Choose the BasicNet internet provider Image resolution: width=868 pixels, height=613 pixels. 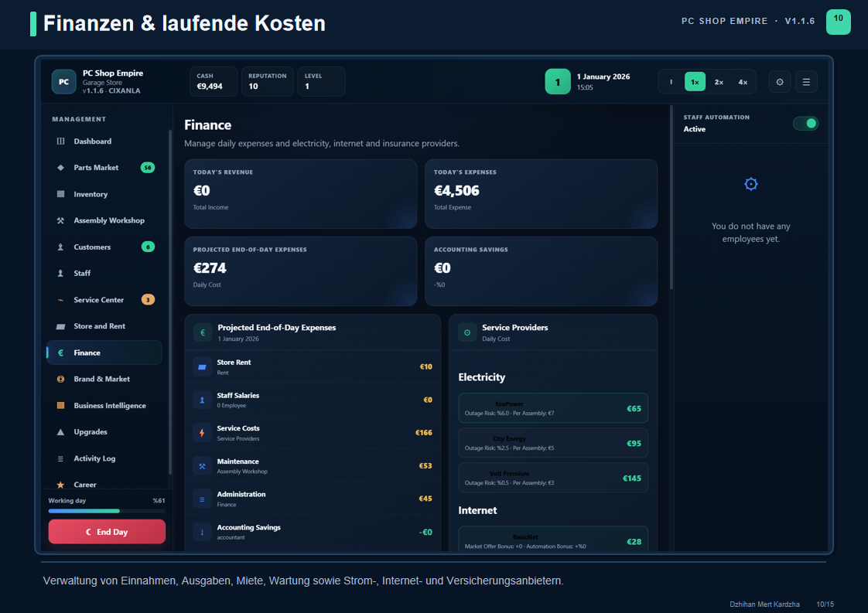(553, 539)
